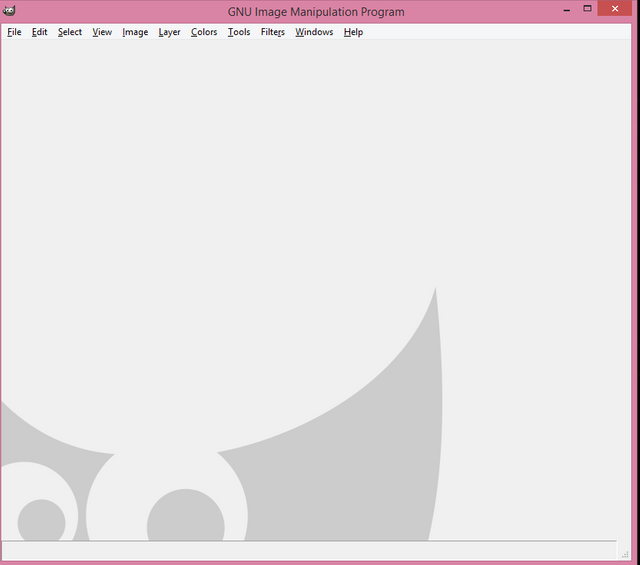Open the Colors menu
The height and width of the screenshot is (565, 640).
click(x=204, y=32)
